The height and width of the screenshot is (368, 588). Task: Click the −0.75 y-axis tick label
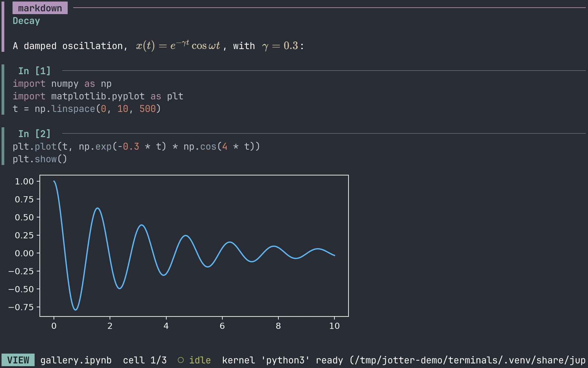coord(21,307)
